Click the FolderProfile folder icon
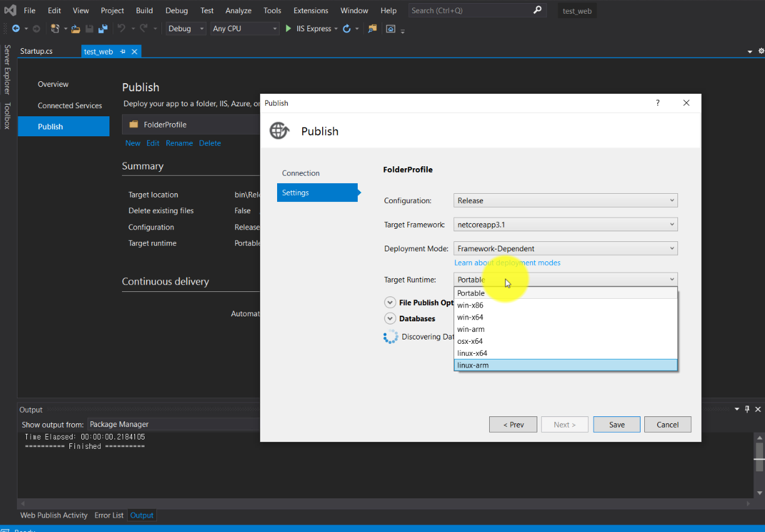The height and width of the screenshot is (532, 765). (133, 124)
